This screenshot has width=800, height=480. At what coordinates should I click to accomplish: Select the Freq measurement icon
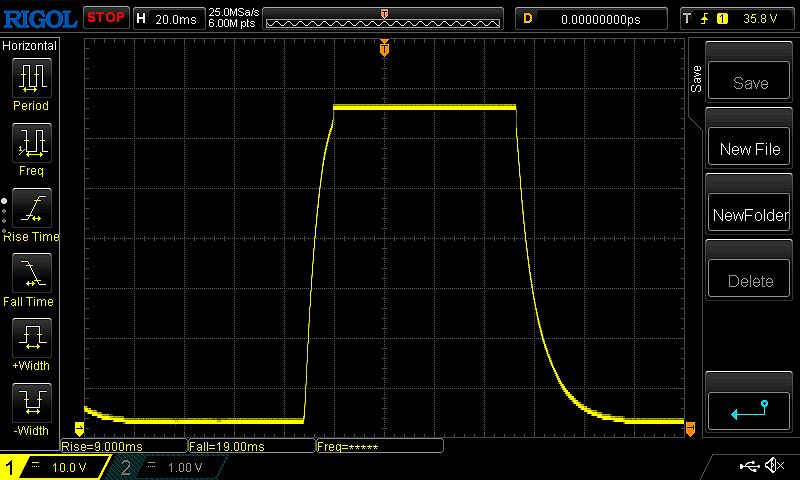pyautogui.click(x=32, y=143)
